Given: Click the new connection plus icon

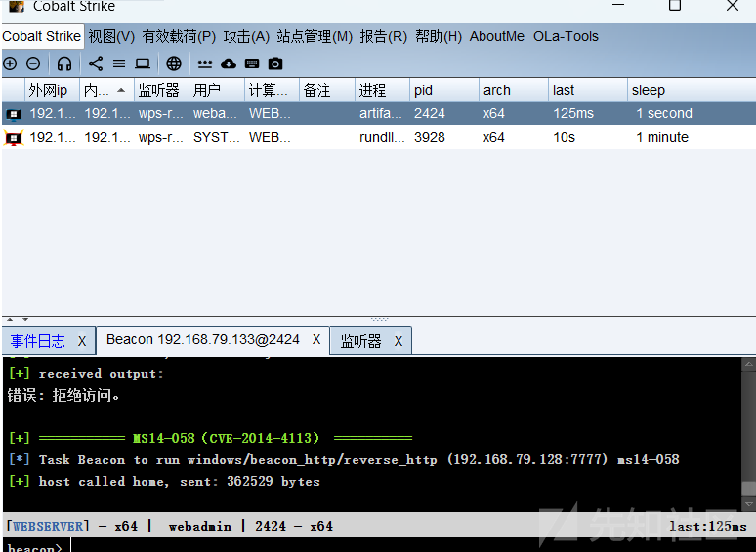Looking at the screenshot, I should coord(10,64).
